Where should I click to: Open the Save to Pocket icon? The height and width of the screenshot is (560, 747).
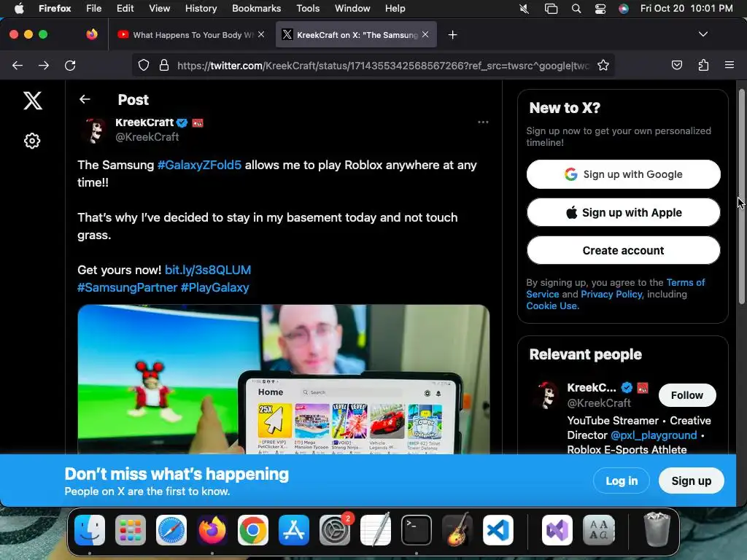click(676, 65)
